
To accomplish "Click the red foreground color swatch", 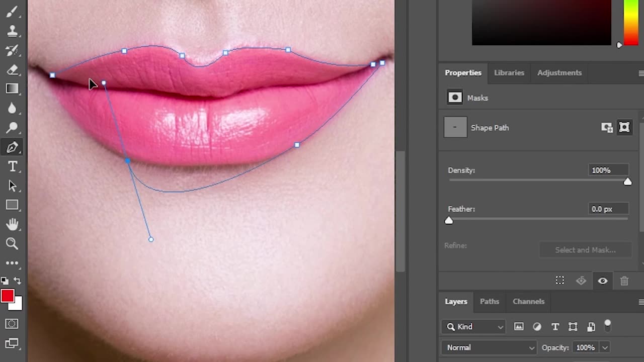I will point(7,296).
